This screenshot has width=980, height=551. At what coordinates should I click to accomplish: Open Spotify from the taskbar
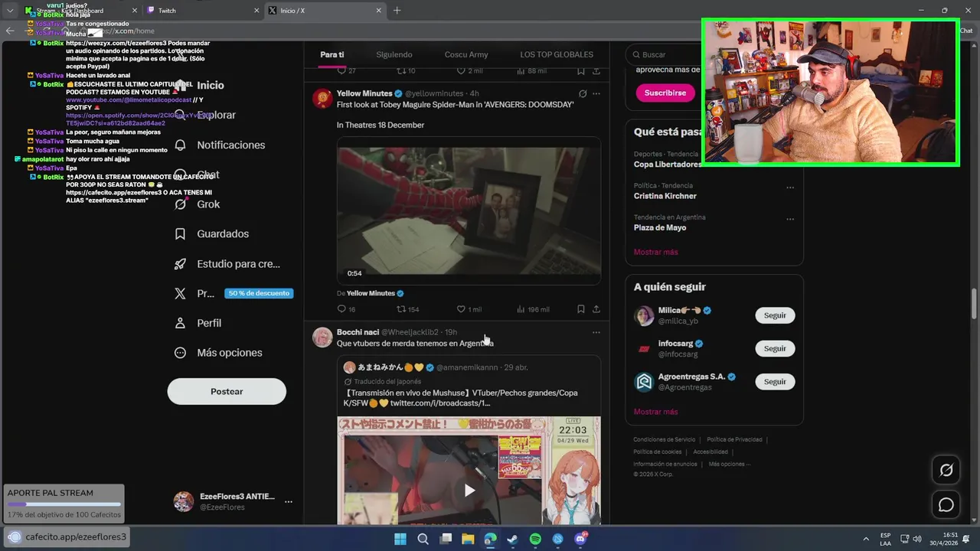coord(535,539)
